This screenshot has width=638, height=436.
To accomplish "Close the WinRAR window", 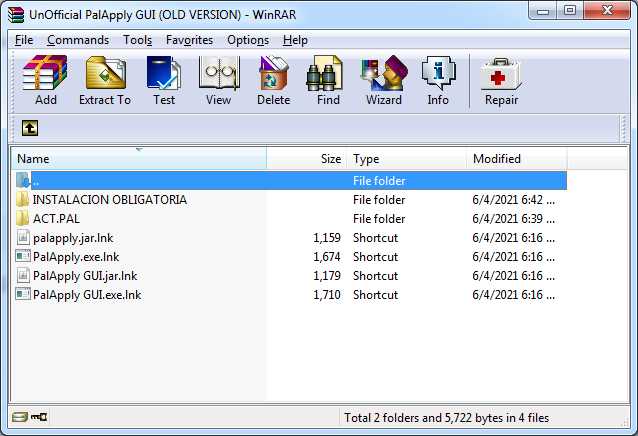I will (x=607, y=11).
